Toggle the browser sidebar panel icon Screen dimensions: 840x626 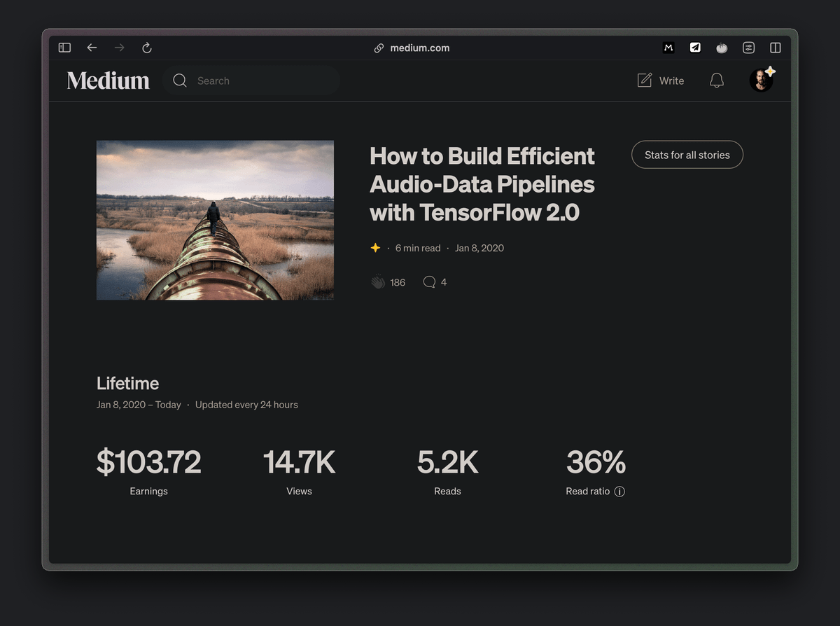pos(64,48)
